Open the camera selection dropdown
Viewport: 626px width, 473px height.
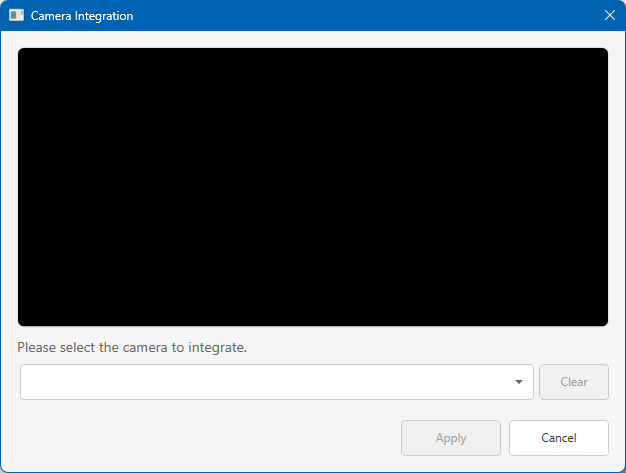pyautogui.click(x=277, y=382)
